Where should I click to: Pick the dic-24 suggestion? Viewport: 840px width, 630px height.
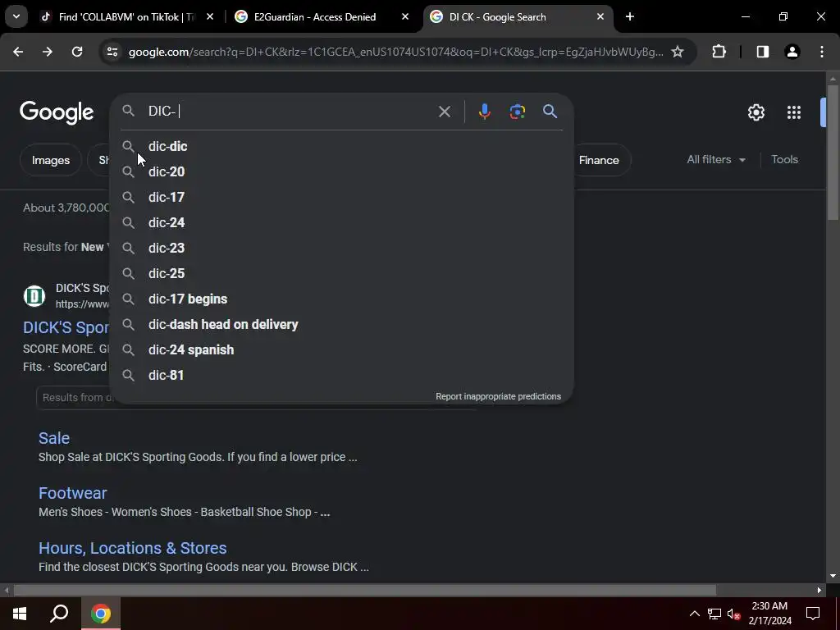[341, 222]
